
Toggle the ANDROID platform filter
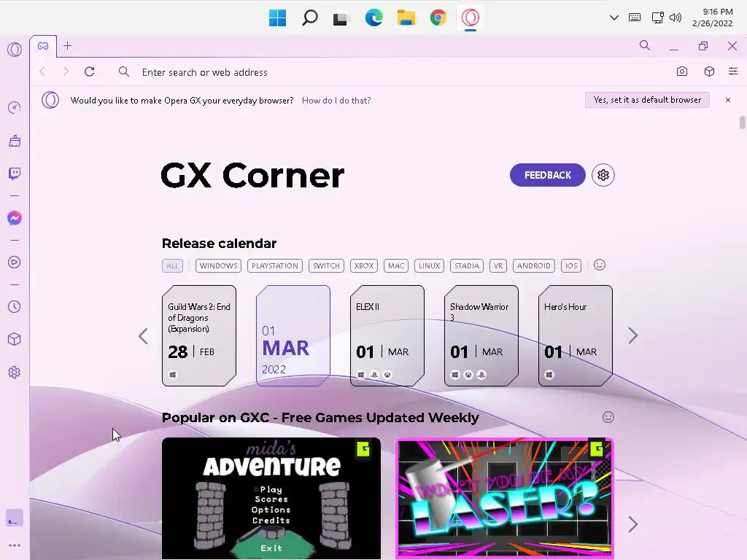533,265
